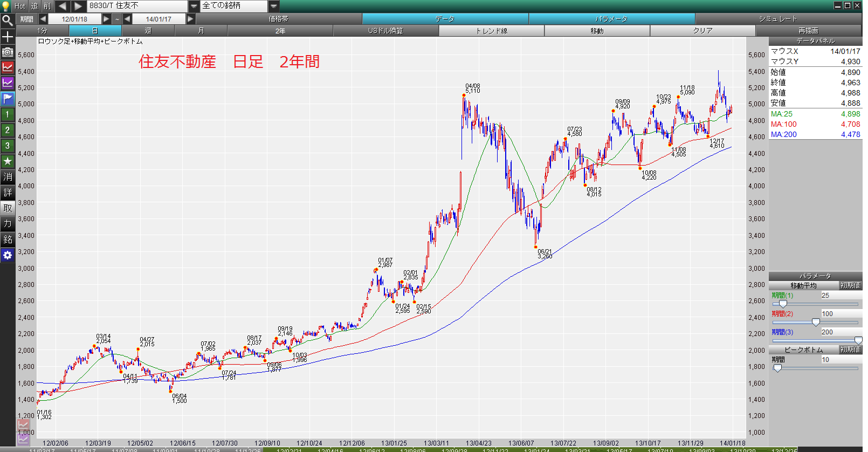Toggle the 取 sidebar button
This screenshot has width=868, height=452.
point(8,208)
